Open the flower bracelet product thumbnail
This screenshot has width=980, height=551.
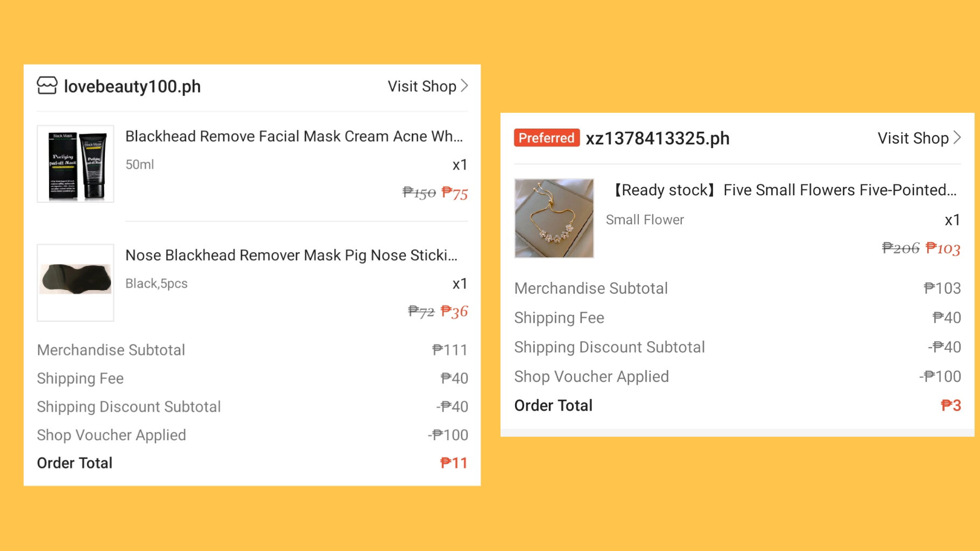[x=554, y=218]
